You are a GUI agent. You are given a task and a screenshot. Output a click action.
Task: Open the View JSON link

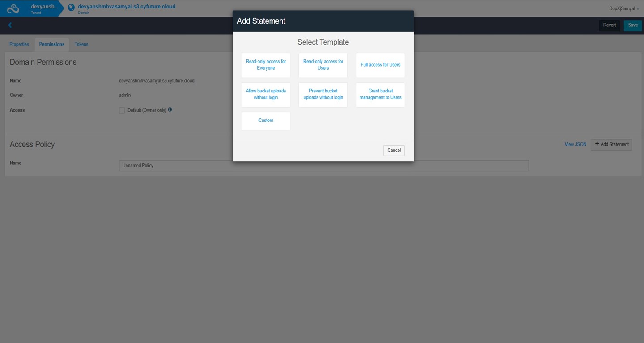pos(575,144)
